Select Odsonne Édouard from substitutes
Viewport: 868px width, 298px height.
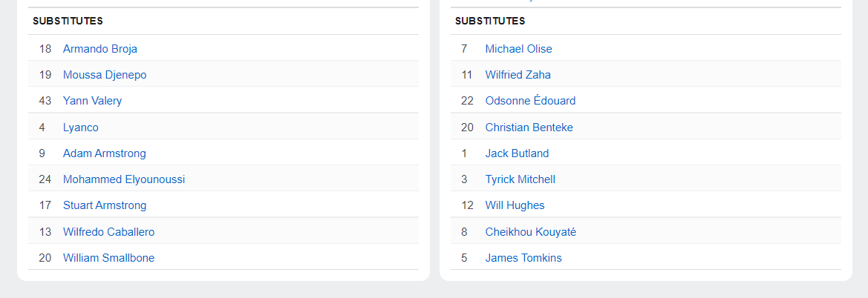tap(530, 101)
